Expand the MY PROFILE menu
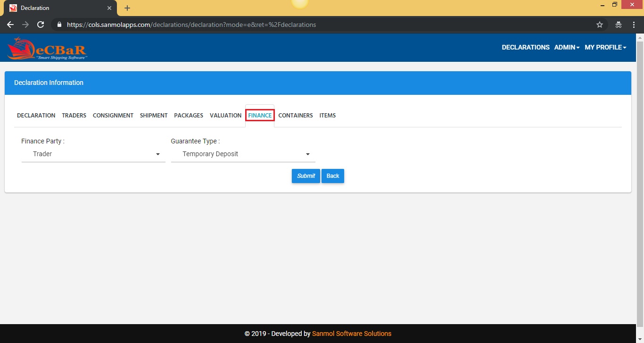This screenshot has height=343, width=644. coord(605,47)
